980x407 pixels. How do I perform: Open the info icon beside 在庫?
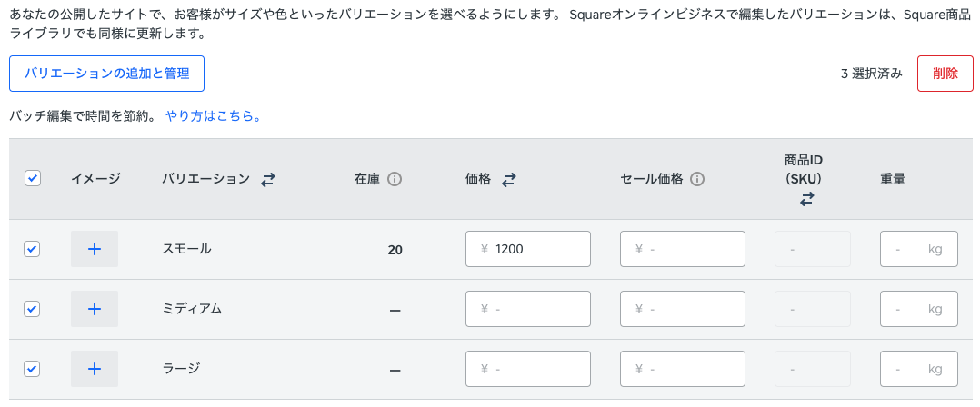(x=395, y=180)
